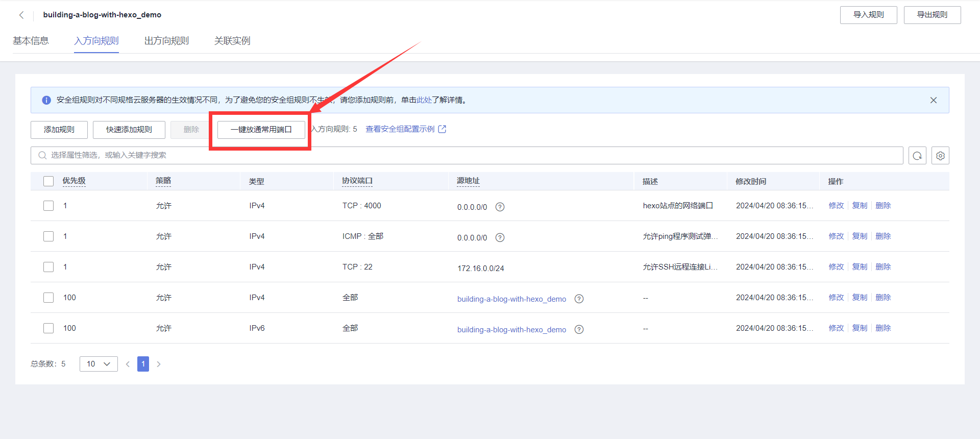Click 修改 for the ICMP rule

(836, 236)
